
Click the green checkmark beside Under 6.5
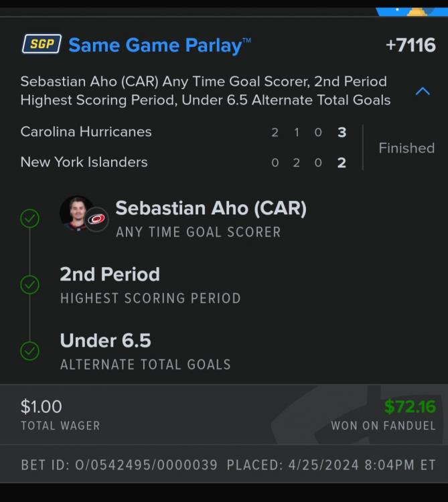(29, 350)
